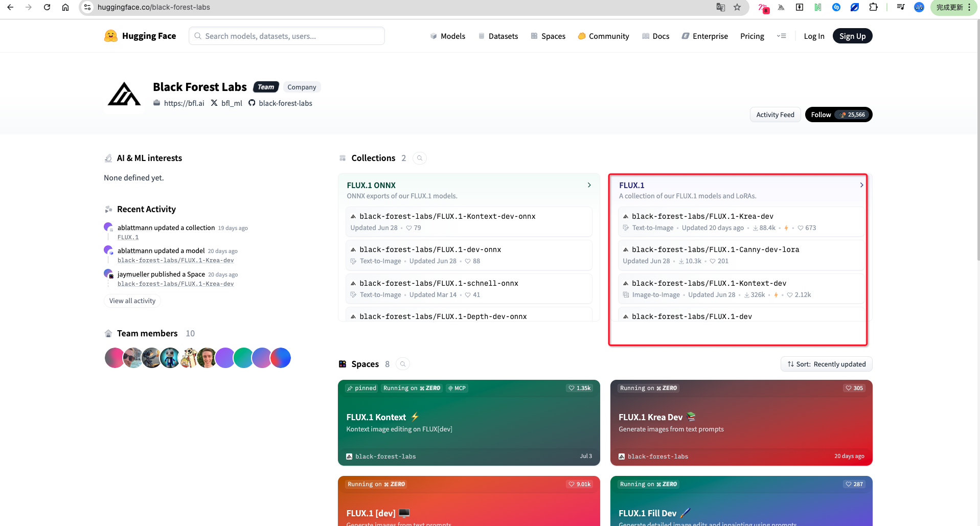Open FLUX.1 link in recent activity
This screenshot has width=980, height=526.
click(x=128, y=237)
